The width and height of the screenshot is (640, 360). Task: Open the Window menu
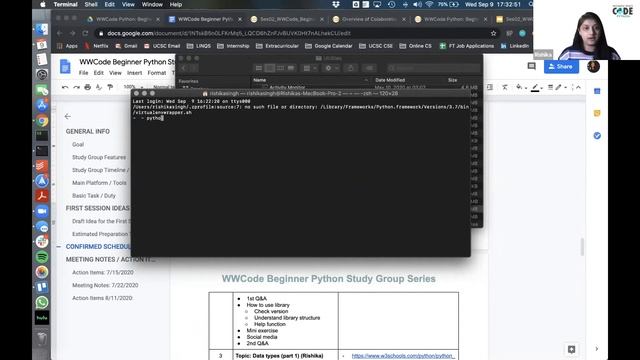tap(152, 4)
